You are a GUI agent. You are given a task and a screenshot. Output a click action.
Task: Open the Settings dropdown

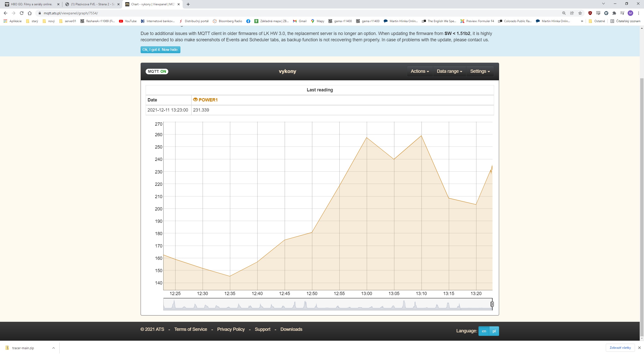point(480,72)
